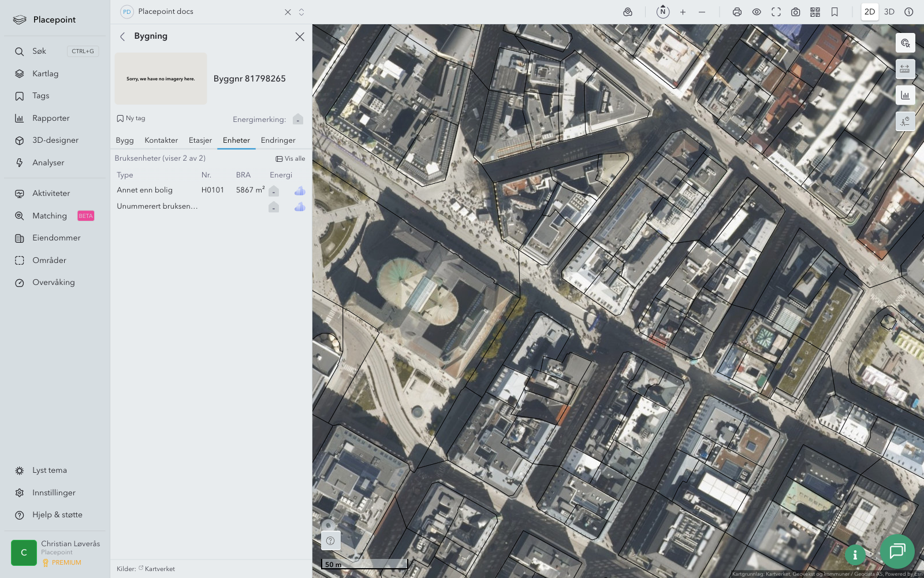Add a new tag with Ny tag
Viewport: 924px width, 578px height.
pos(131,118)
